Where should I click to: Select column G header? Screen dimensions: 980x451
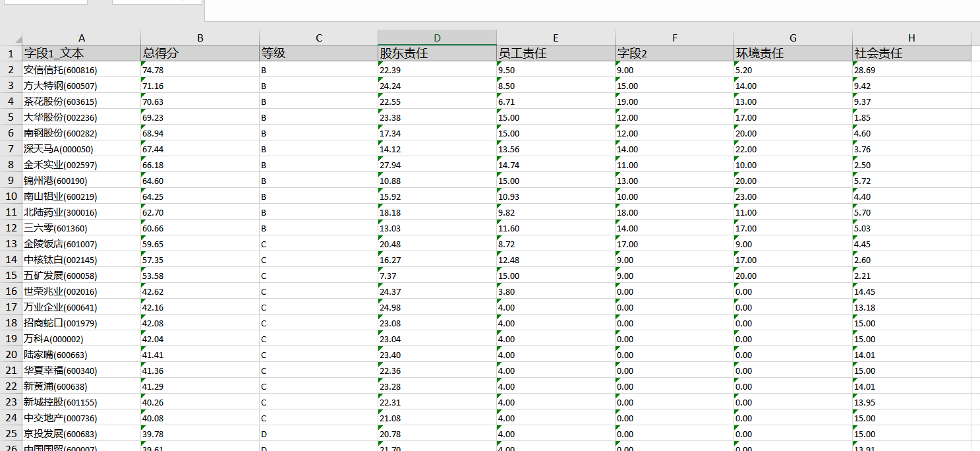click(x=793, y=38)
